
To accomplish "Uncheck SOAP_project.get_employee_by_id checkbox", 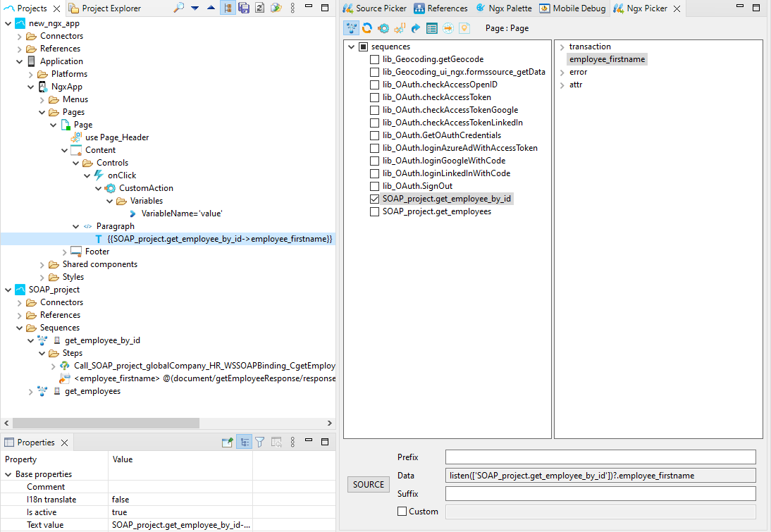I will 374,199.
